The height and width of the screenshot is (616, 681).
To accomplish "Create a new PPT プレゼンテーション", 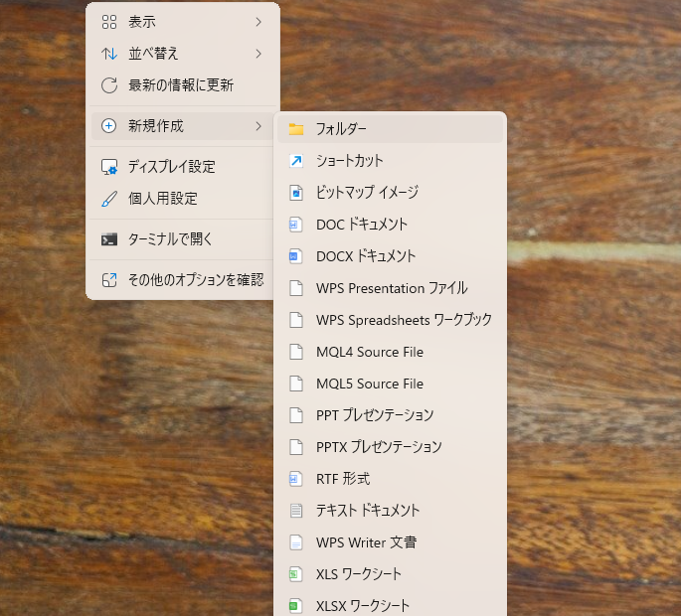I will pos(390,415).
